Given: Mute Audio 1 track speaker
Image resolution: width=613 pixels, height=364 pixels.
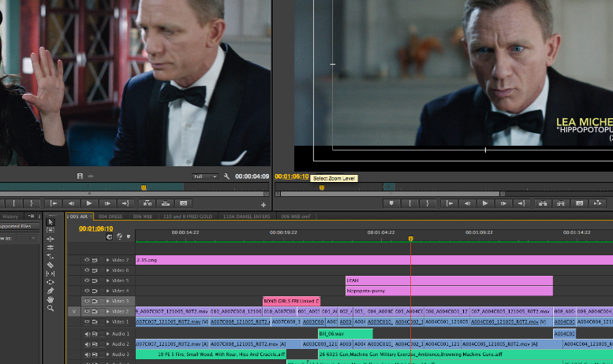Looking at the screenshot, I should point(88,334).
